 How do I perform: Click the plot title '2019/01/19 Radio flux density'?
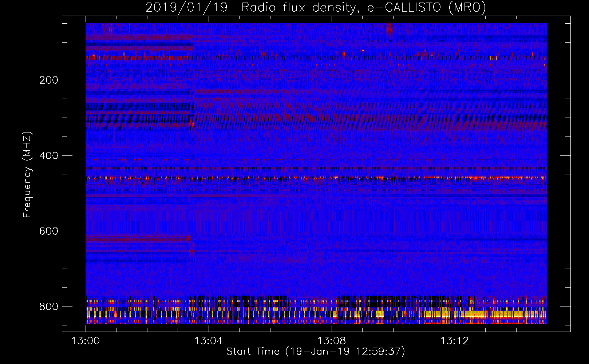pyautogui.click(x=316, y=7)
